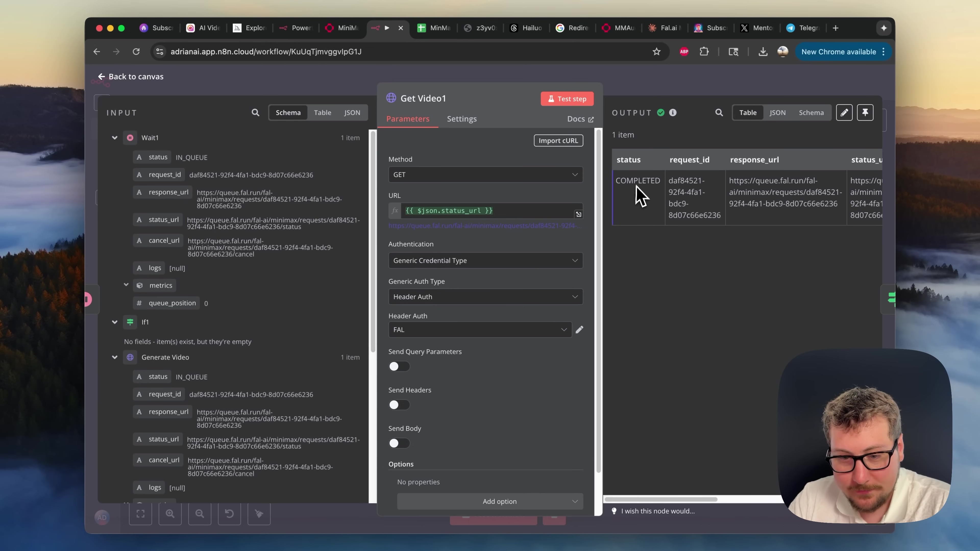The width and height of the screenshot is (980, 551).
Task: Go Back to canvas
Action: tap(130, 77)
